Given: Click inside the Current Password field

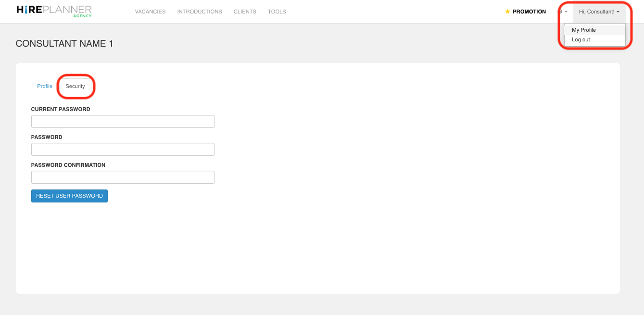Looking at the screenshot, I should click(x=123, y=121).
